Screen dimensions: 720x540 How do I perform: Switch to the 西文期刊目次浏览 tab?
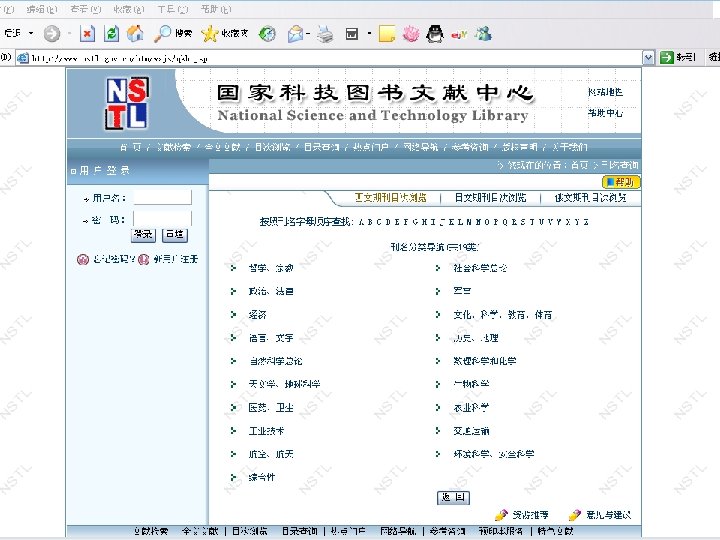click(391, 197)
